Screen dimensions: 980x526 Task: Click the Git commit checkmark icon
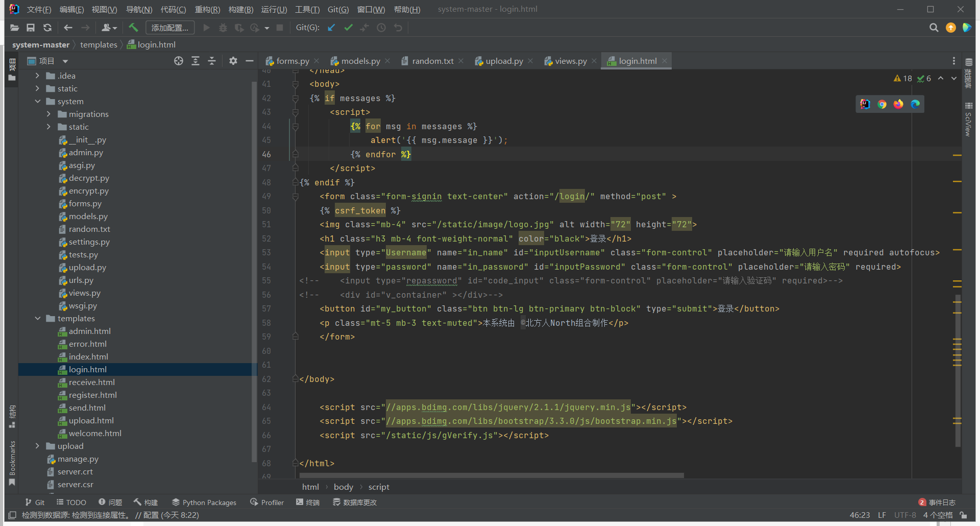pos(348,28)
